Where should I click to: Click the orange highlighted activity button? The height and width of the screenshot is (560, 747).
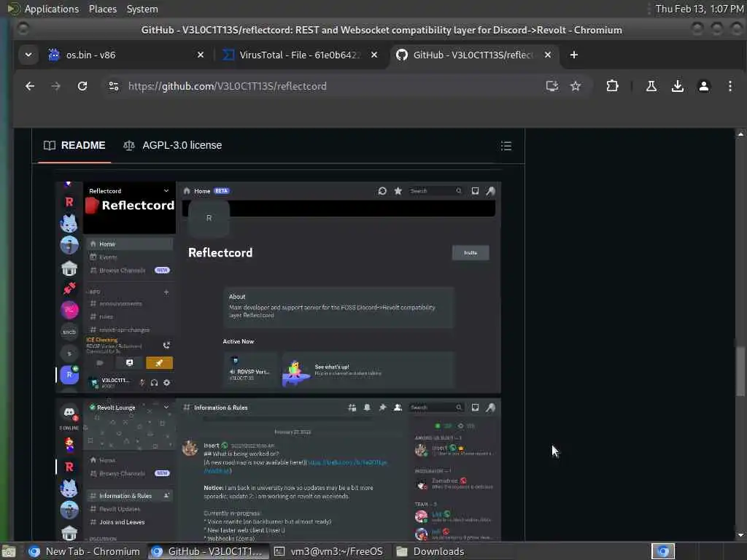(x=159, y=363)
